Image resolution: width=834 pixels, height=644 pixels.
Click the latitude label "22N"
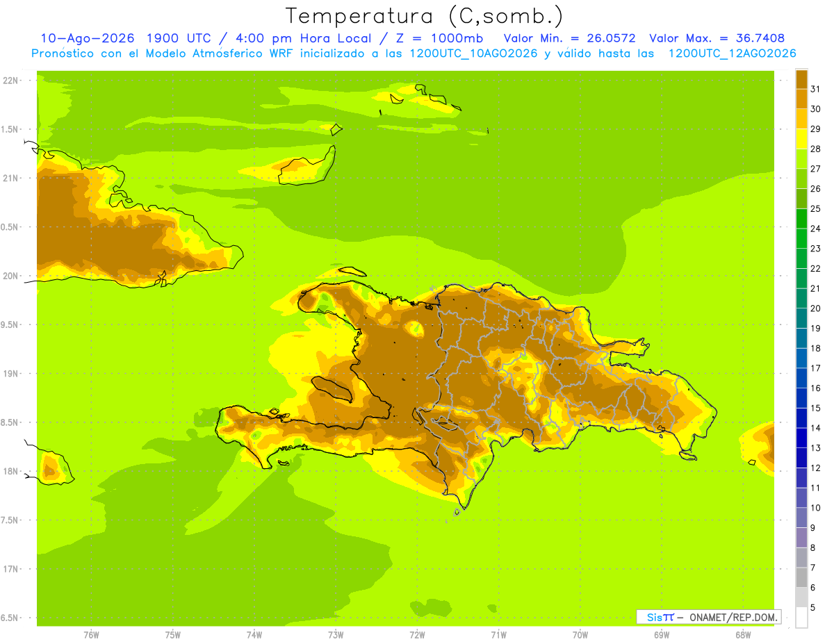pos(11,81)
